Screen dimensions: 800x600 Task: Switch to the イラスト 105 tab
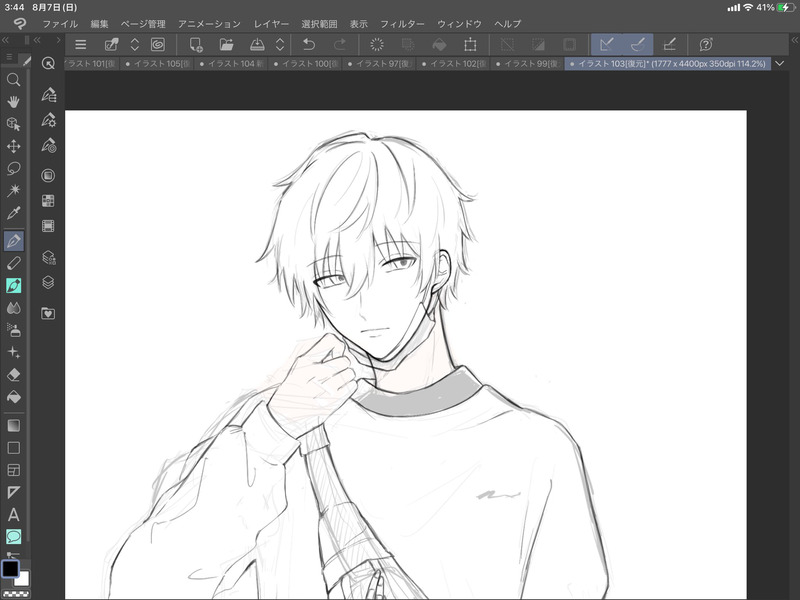(x=157, y=64)
